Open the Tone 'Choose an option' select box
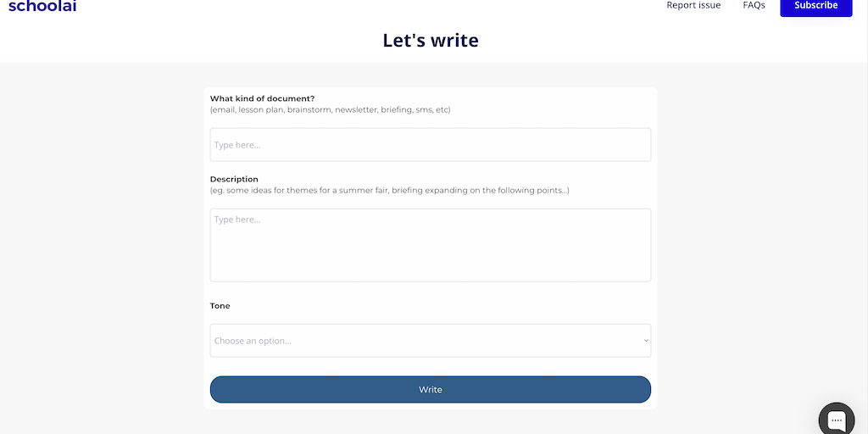 [430, 341]
